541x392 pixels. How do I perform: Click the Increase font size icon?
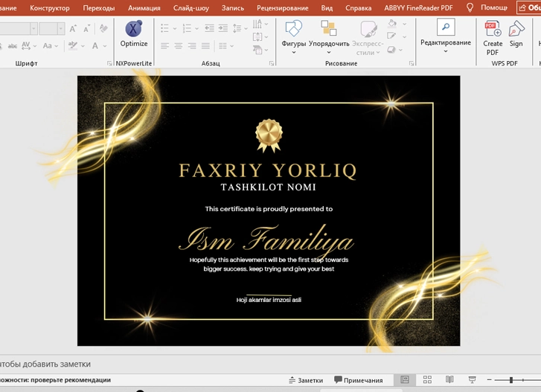73,28
